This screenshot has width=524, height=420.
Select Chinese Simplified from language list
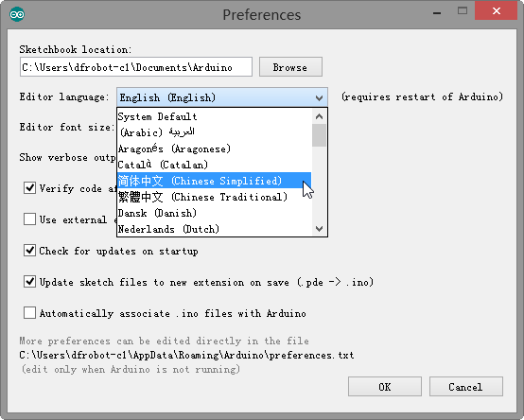(x=214, y=181)
